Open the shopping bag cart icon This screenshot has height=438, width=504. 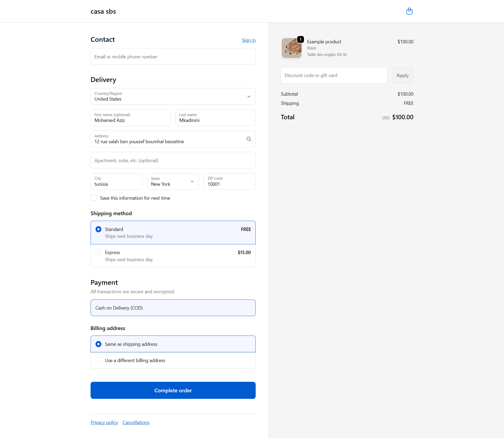point(409,11)
